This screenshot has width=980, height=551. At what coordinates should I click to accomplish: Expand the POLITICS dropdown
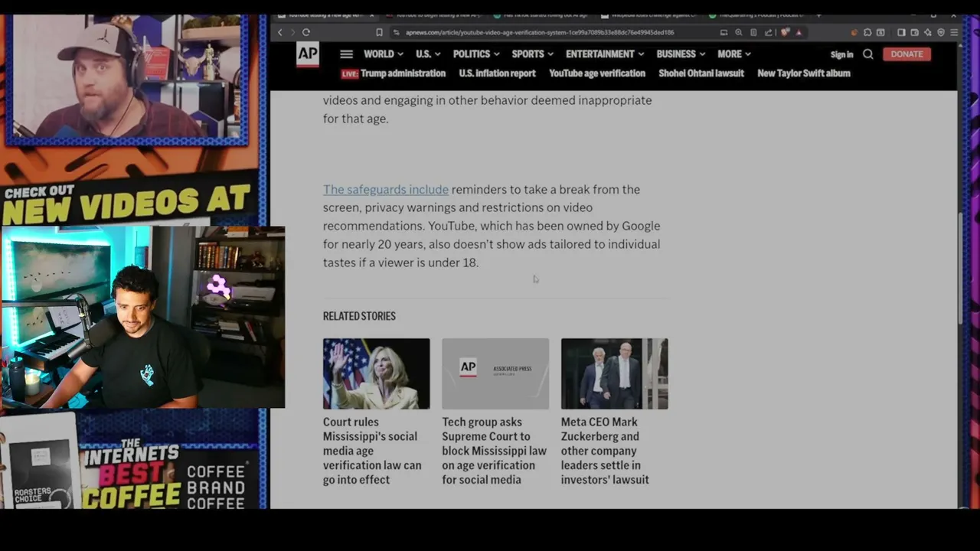tap(476, 54)
